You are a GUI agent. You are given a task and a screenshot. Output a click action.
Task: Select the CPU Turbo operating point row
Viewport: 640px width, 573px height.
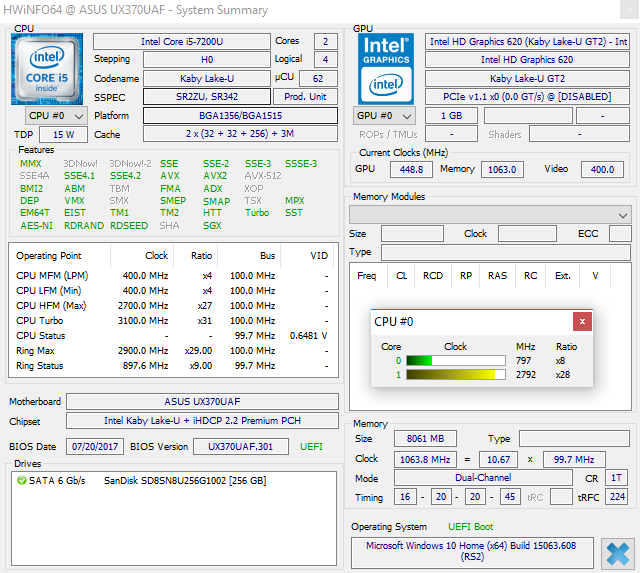pyautogui.click(x=172, y=321)
